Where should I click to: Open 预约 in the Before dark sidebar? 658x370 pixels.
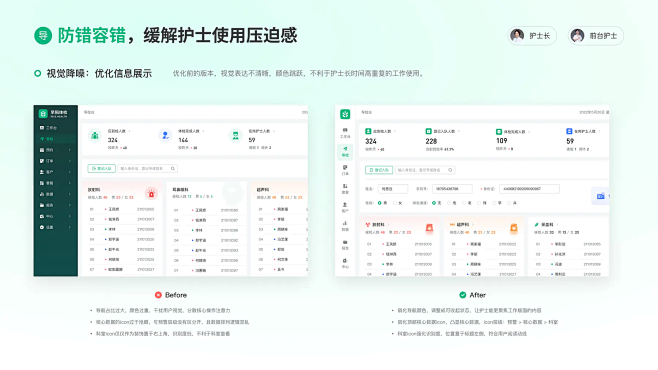55,150
